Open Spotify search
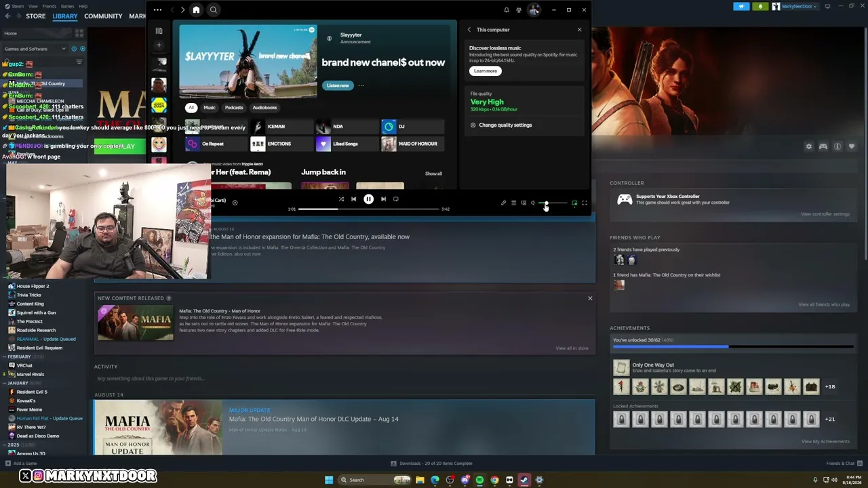868x488 pixels. click(213, 9)
